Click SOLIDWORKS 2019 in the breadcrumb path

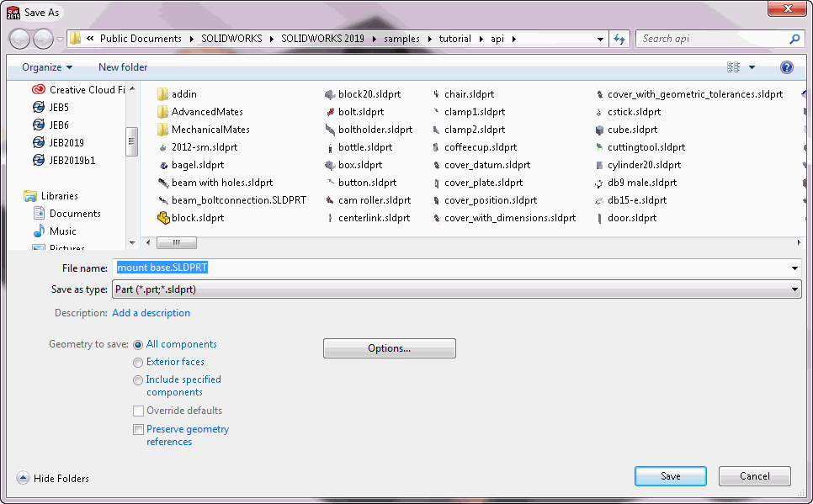click(x=322, y=39)
